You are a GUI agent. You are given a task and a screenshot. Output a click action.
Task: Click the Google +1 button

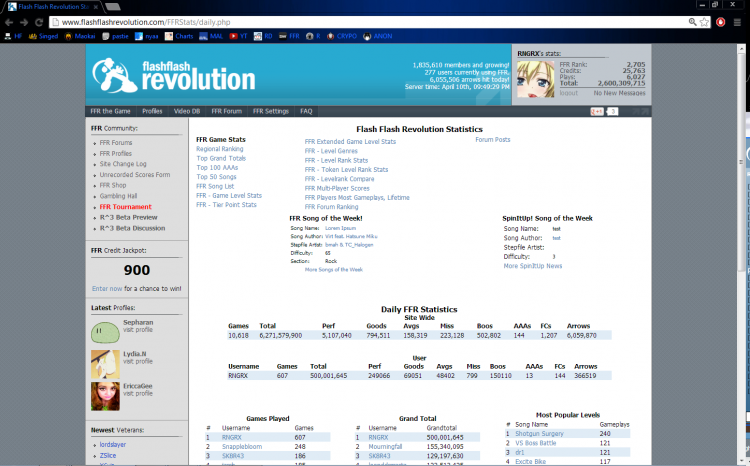point(597,111)
